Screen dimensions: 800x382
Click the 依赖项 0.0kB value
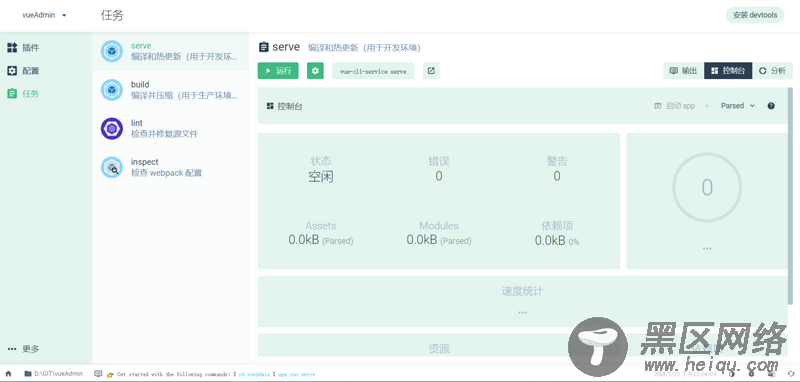click(557, 240)
